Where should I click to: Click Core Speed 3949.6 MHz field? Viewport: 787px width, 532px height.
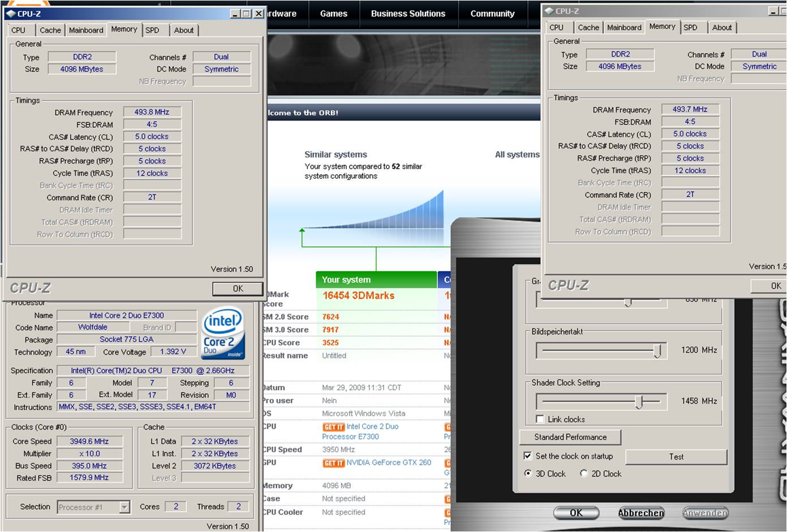point(89,441)
